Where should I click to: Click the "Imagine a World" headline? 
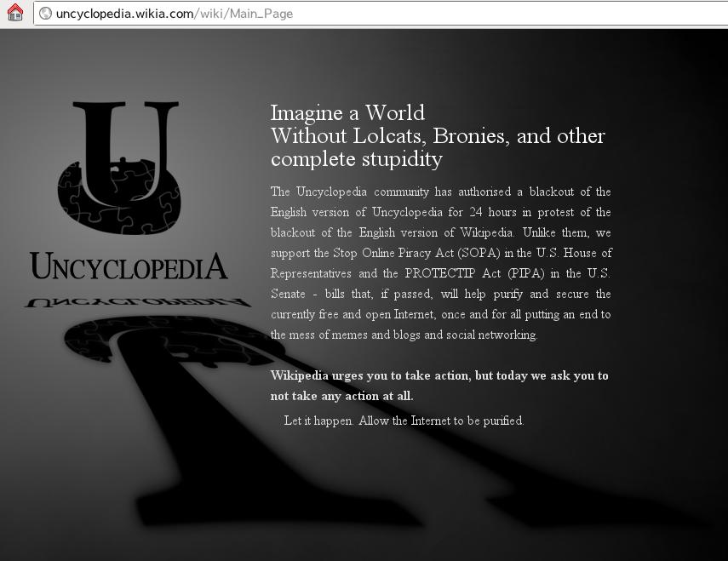[347, 113]
